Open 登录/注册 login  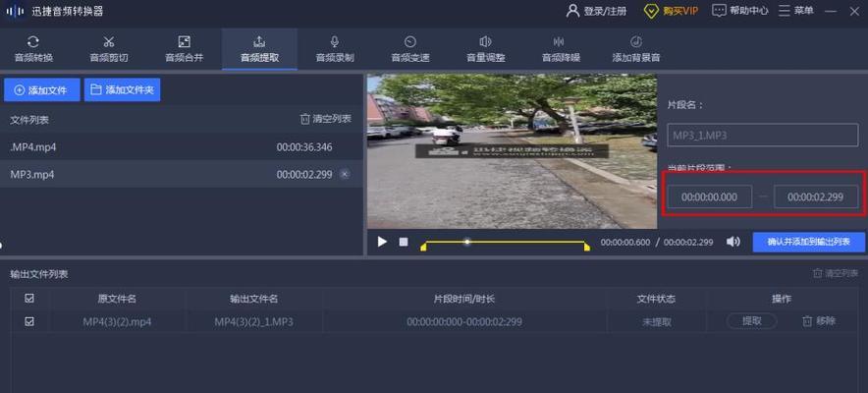[597, 11]
